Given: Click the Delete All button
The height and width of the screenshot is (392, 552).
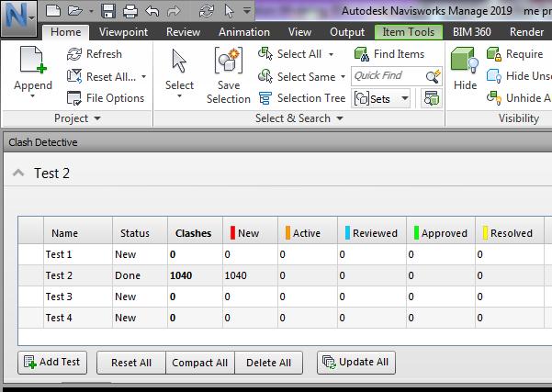Looking at the screenshot, I should click(x=268, y=363).
